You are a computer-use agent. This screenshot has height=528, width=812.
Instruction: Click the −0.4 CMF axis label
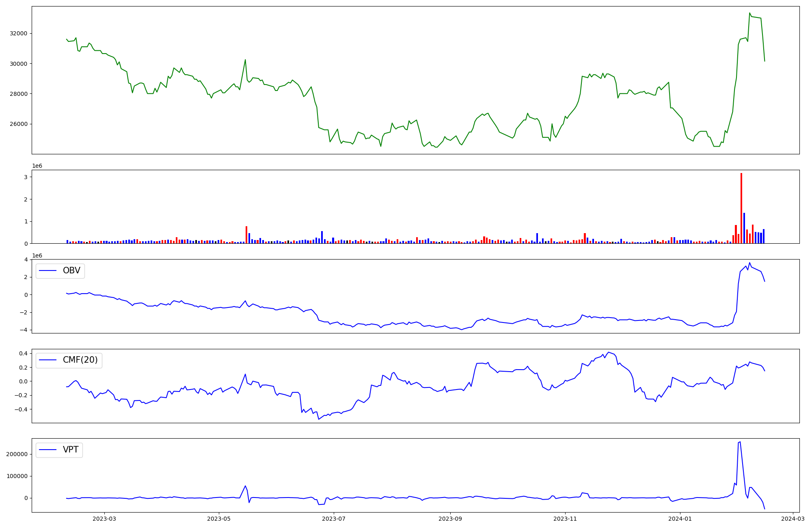pos(21,409)
